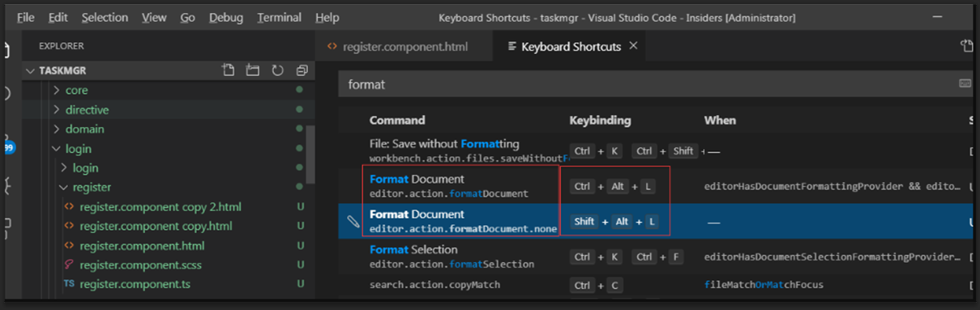Close the Keyboard Shortcuts tab
Viewport: 980px width, 310px height.
tap(633, 46)
